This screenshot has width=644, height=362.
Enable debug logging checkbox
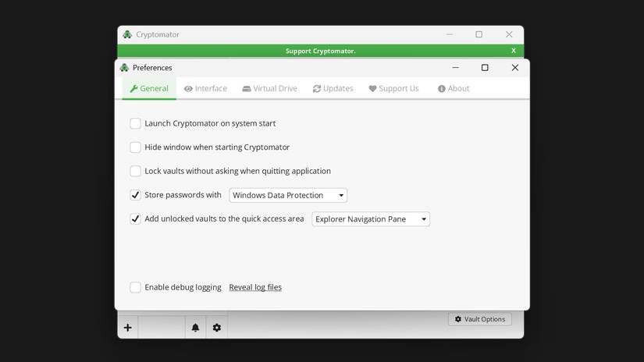pyautogui.click(x=135, y=287)
